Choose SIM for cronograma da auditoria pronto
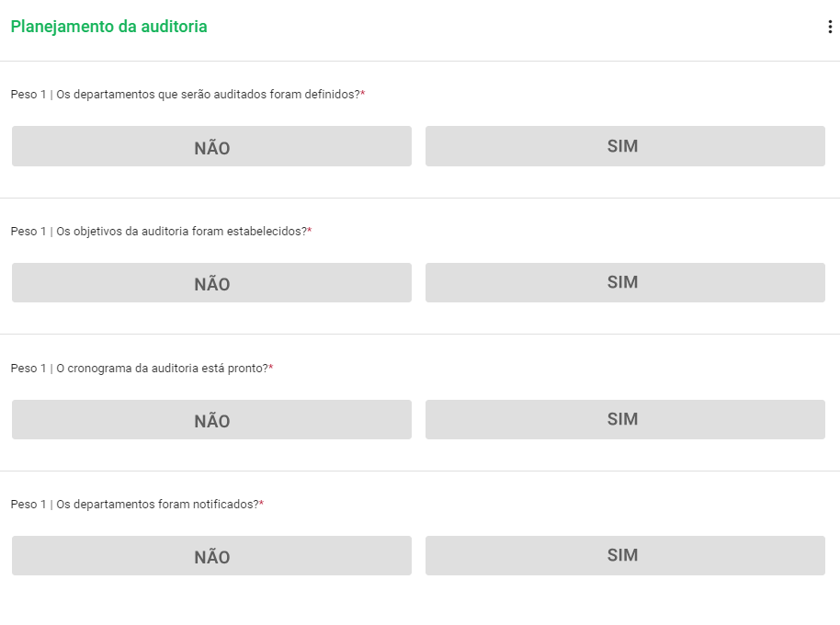 pyautogui.click(x=624, y=418)
